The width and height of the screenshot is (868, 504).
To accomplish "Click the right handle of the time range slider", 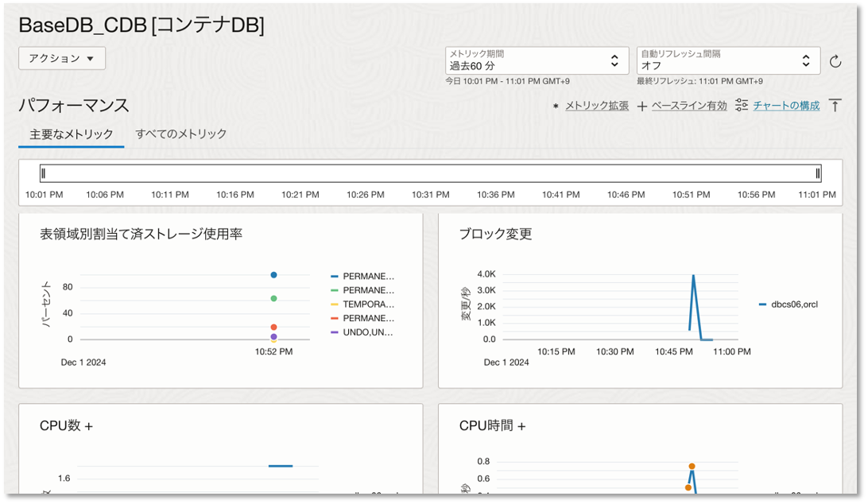I will point(817,173).
